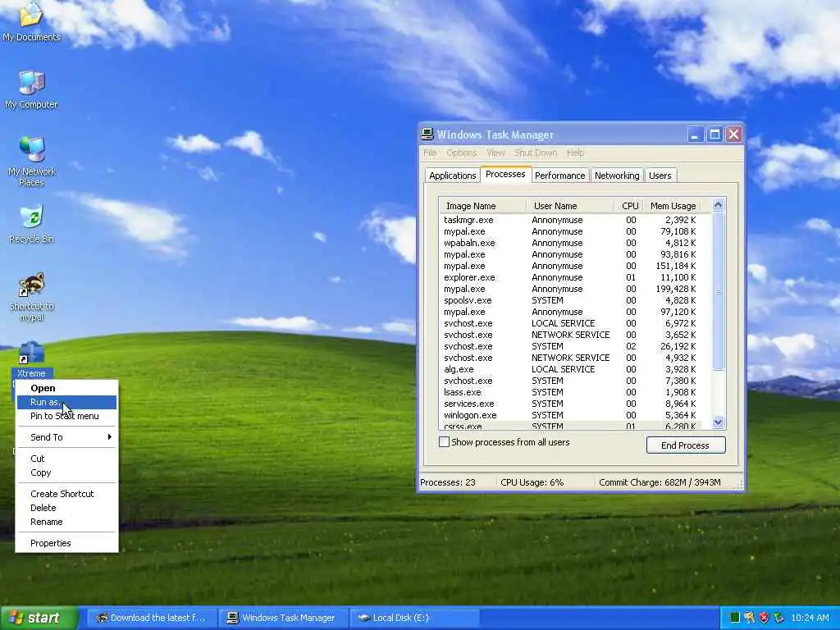Click the CPU Usage: 6% status text
Viewport: 840px width, 630px height.
click(532, 482)
